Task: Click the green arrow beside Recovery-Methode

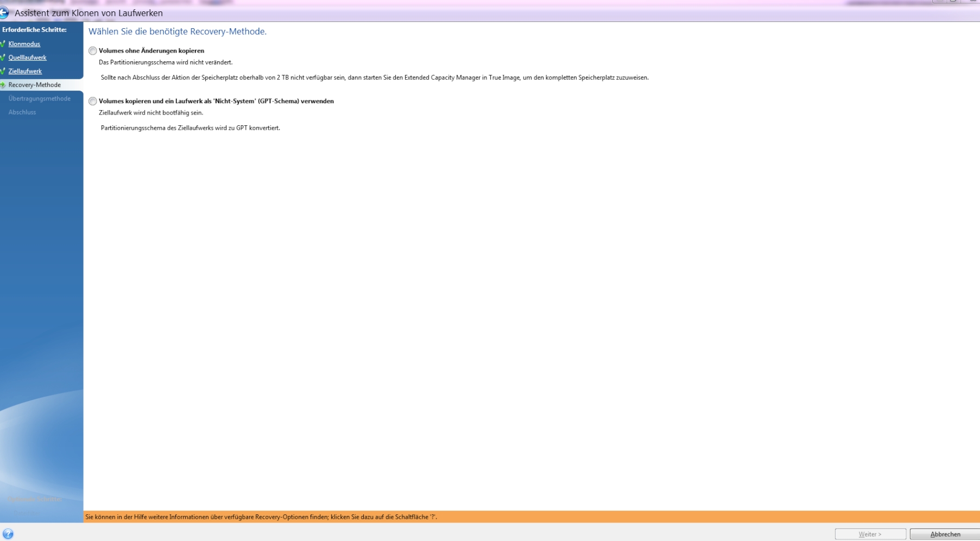Action: (3, 85)
